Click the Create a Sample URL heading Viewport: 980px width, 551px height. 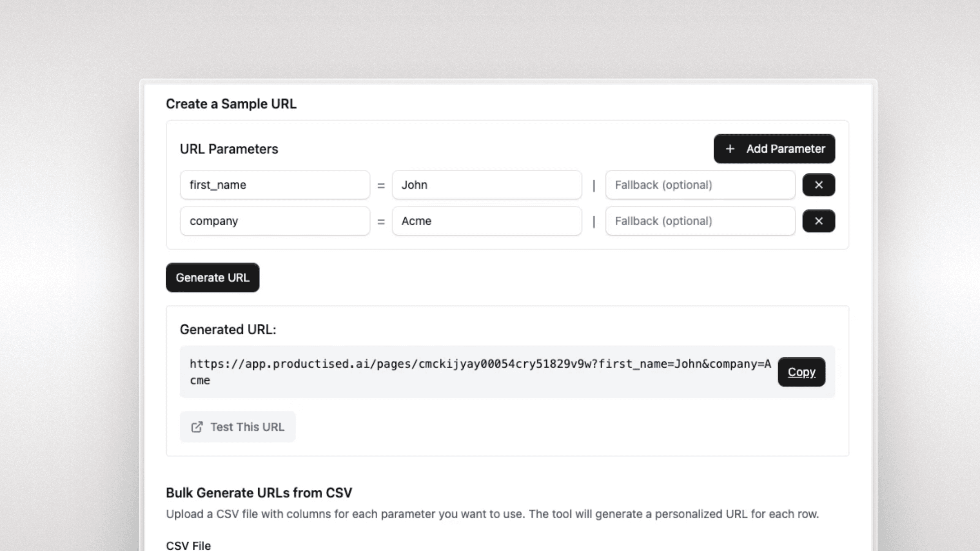tap(231, 104)
